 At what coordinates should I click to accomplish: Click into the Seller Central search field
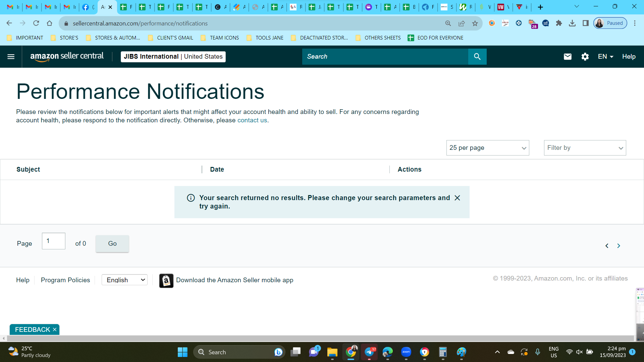(385, 57)
